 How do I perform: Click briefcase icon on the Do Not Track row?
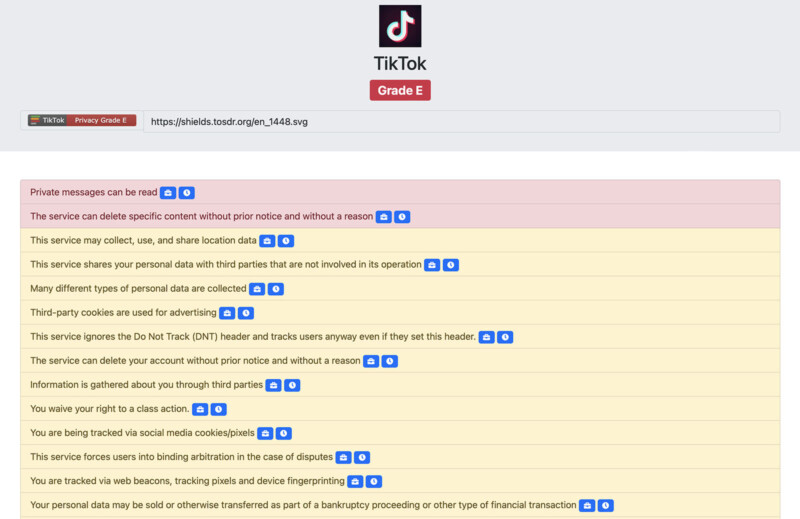[x=487, y=337]
